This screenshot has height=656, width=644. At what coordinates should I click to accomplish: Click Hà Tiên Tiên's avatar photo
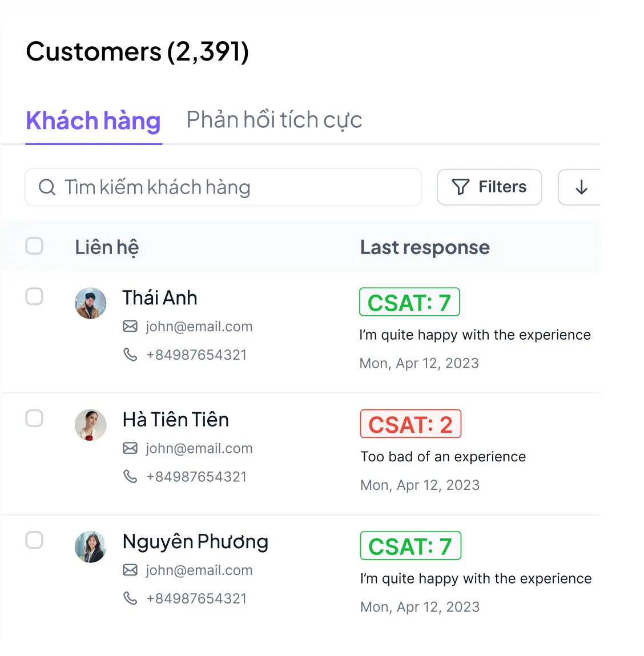[x=91, y=425]
